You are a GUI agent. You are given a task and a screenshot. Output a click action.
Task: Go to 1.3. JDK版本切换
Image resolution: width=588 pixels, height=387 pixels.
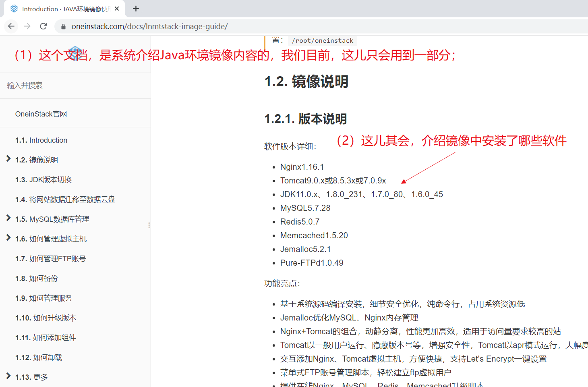tap(43, 180)
